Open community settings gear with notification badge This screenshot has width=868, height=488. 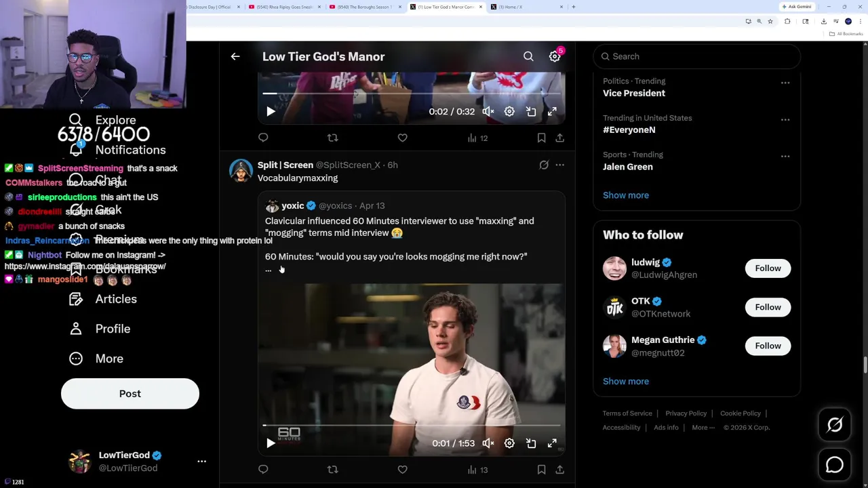point(555,57)
